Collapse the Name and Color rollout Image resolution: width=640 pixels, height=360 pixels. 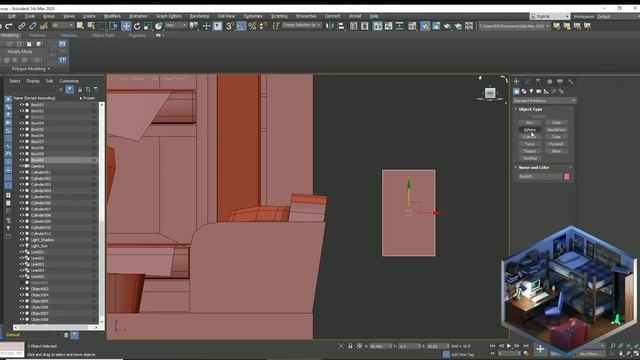click(x=533, y=168)
